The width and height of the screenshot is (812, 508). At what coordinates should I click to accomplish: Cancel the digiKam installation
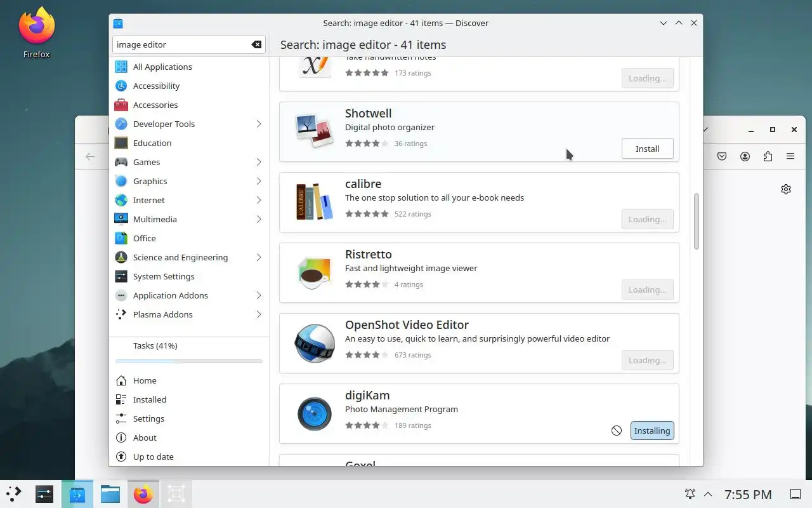pyautogui.click(x=617, y=431)
